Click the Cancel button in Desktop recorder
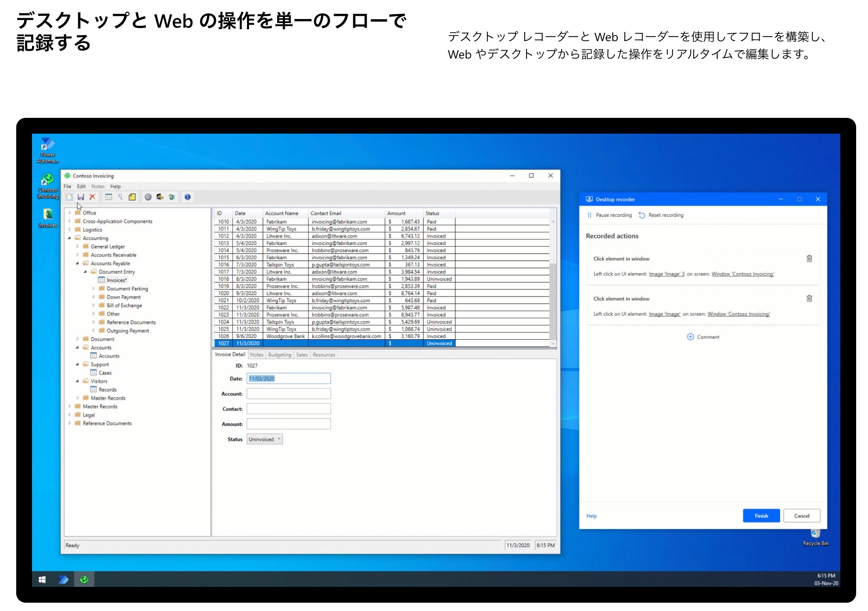The width and height of the screenshot is (868, 611). [x=802, y=516]
